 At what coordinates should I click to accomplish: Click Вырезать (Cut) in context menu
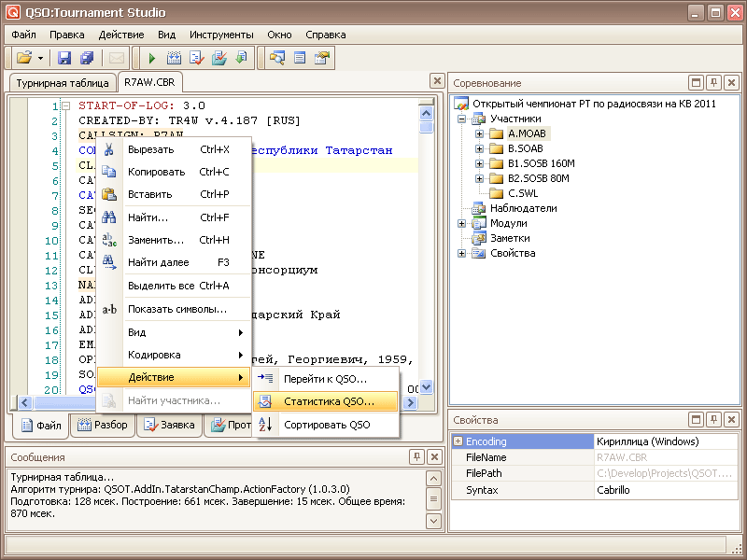[150, 149]
